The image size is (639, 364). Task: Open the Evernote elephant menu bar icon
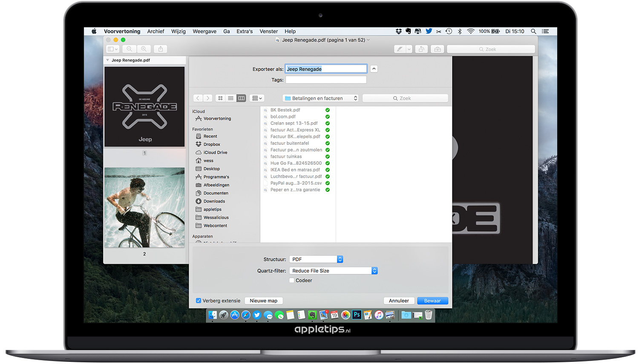(408, 32)
